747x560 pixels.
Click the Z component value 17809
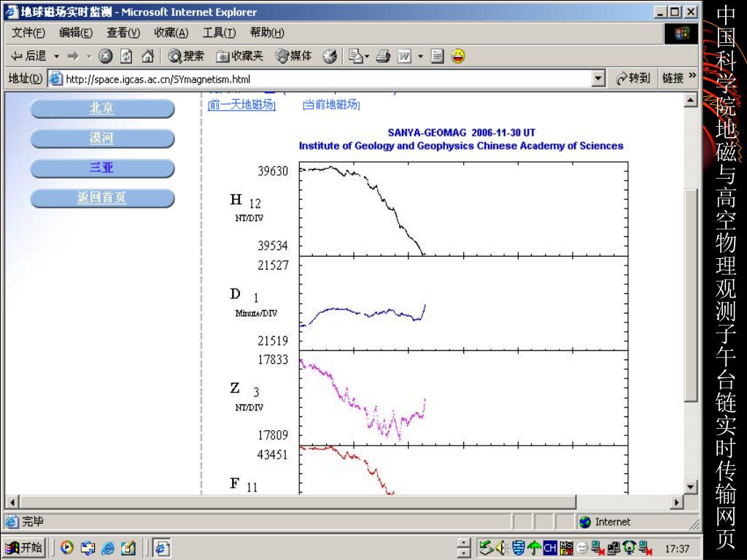[x=273, y=435]
